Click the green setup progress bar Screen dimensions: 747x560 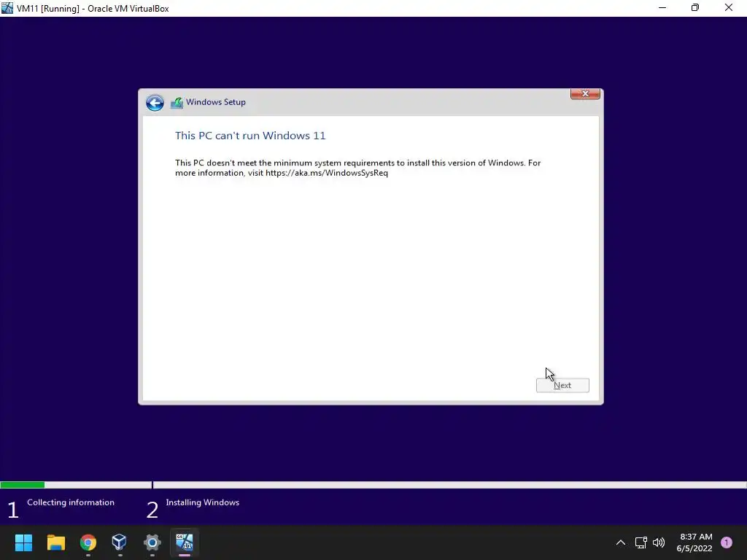coord(23,485)
